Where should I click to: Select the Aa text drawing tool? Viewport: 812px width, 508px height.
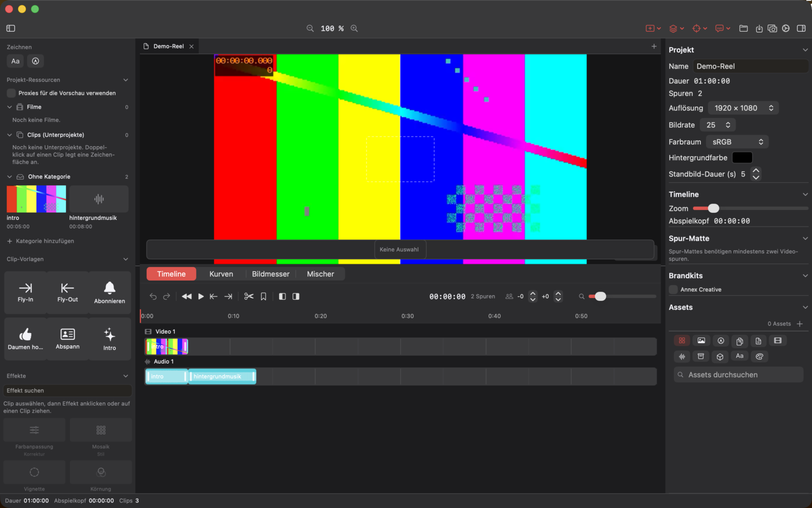pos(15,61)
